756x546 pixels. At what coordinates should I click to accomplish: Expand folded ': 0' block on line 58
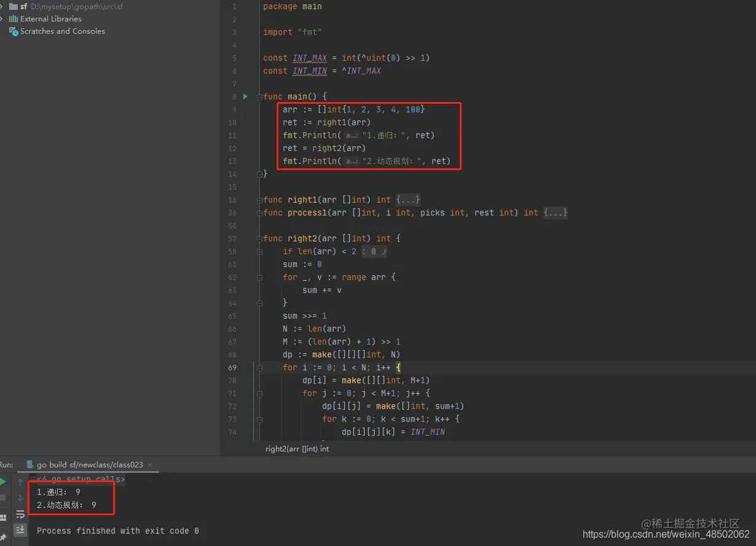pyautogui.click(x=374, y=251)
